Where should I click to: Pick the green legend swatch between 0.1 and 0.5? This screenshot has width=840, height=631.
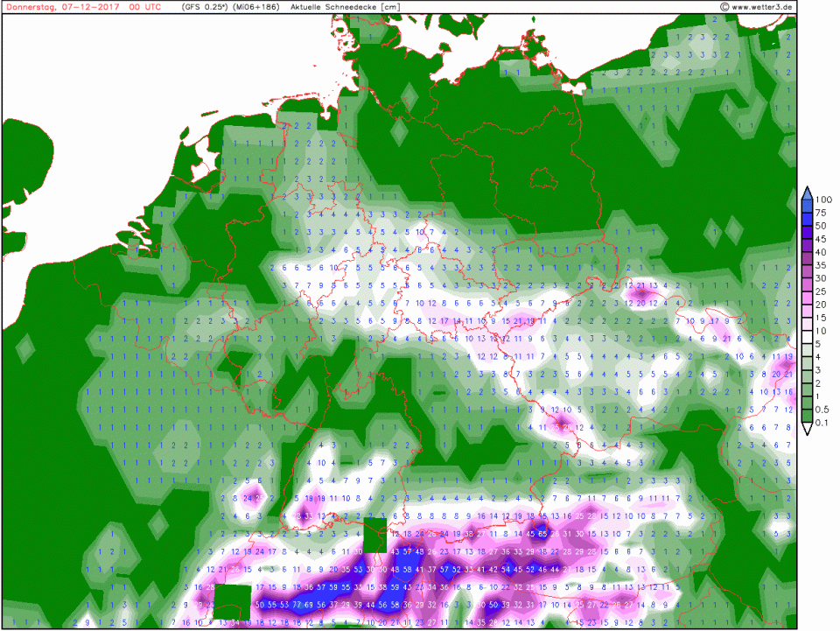tap(807, 416)
